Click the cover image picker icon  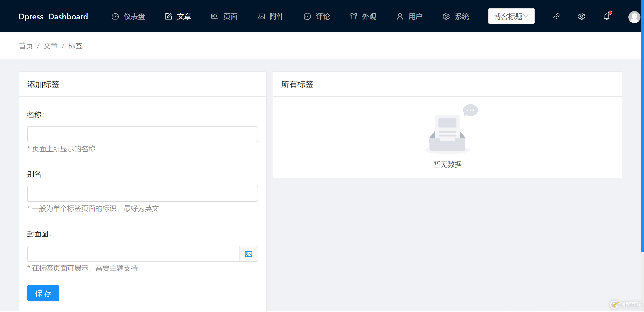coord(248,254)
